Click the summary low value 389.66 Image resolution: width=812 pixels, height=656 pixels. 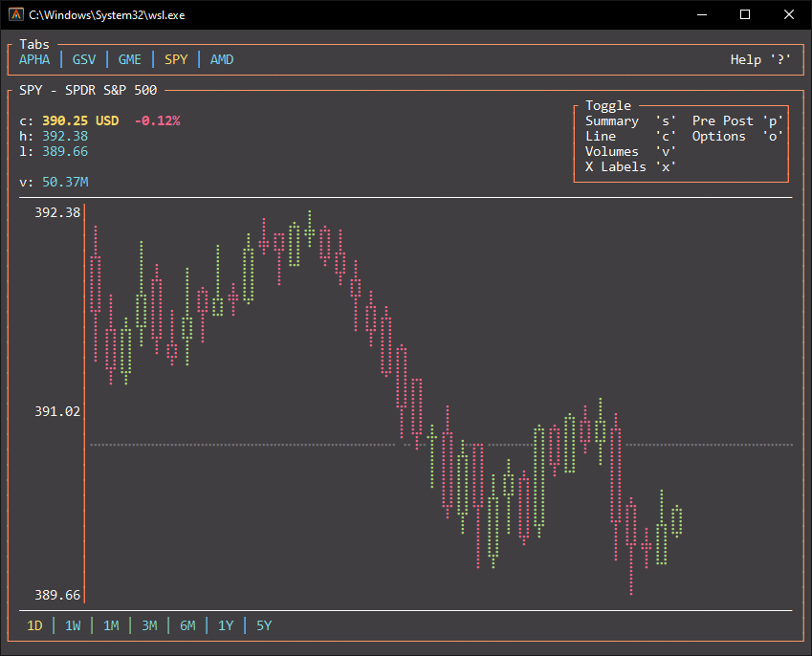(65, 151)
